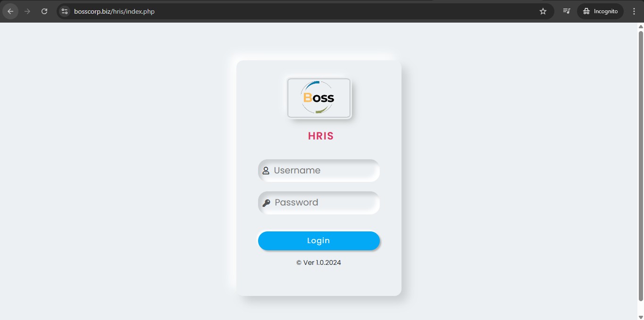The width and height of the screenshot is (644, 320).
Task: Focus the Username input field
Action: 319,171
